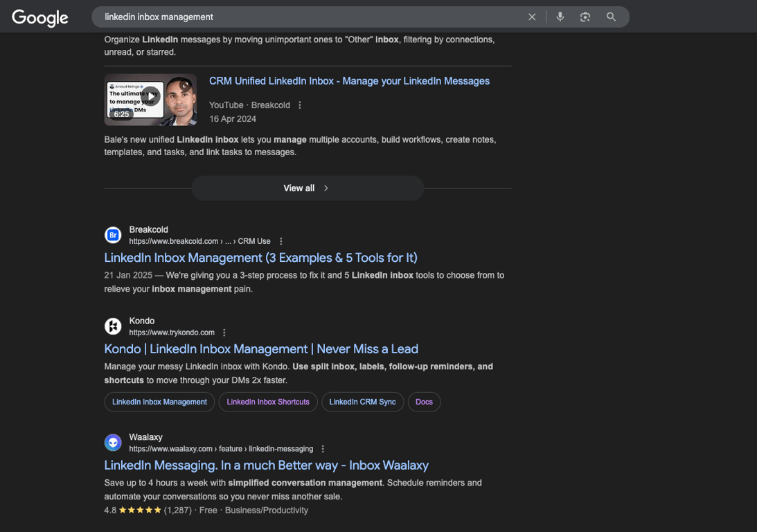The height and width of the screenshot is (532, 757).
Task: Select the LinkedIn CRM Sync sitelink chip
Action: [x=362, y=402]
